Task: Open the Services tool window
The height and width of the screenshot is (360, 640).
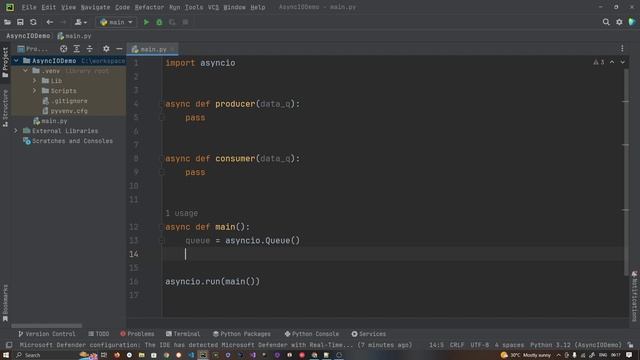Action: click(369, 334)
